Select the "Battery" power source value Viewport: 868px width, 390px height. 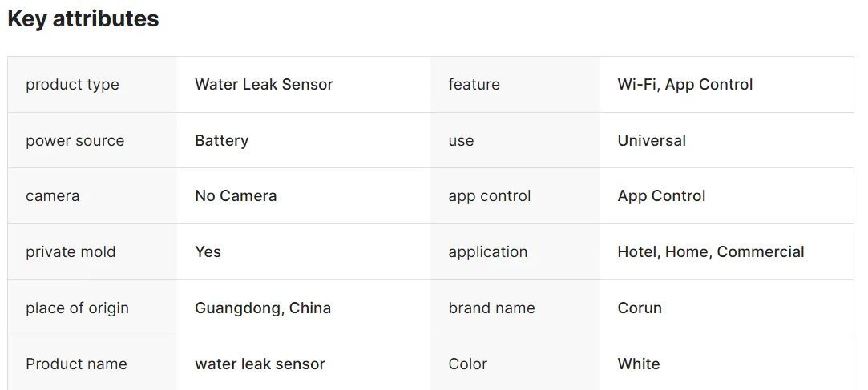221,141
